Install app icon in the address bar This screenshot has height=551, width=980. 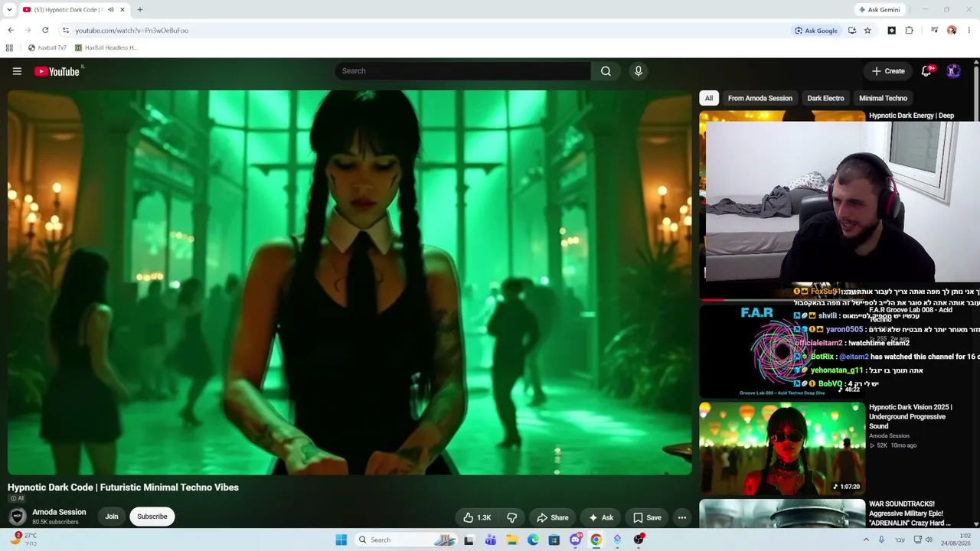click(x=852, y=30)
